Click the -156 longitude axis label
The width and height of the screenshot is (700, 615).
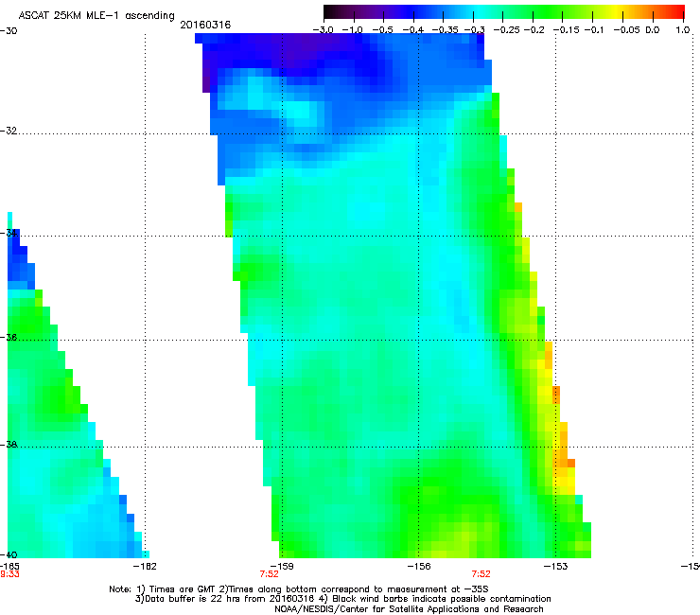pyautogui.click(x=419, y=567)
